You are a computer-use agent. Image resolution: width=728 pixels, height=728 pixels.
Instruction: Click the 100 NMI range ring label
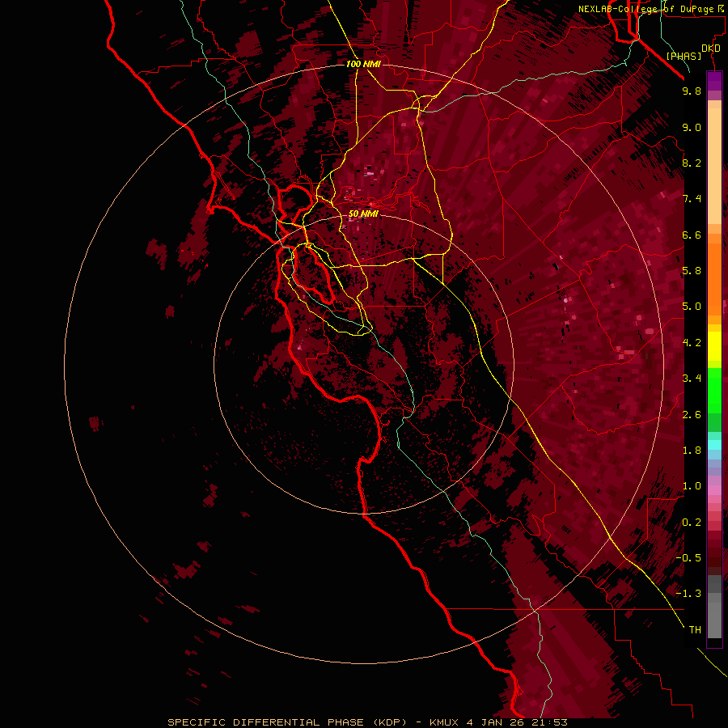point(363,64)
